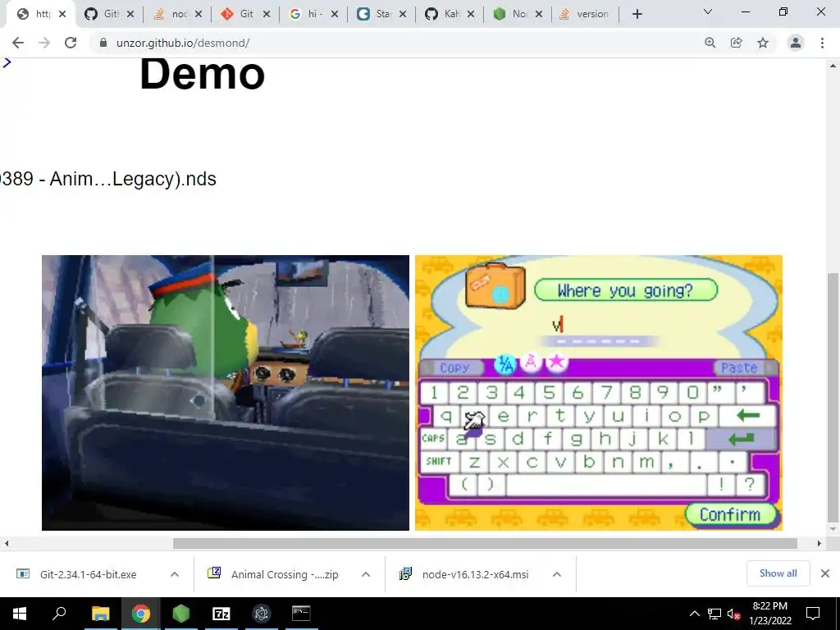This screenshot has width=840, height=630.
Task: Open the notification center icon
Action: point(813,614)
